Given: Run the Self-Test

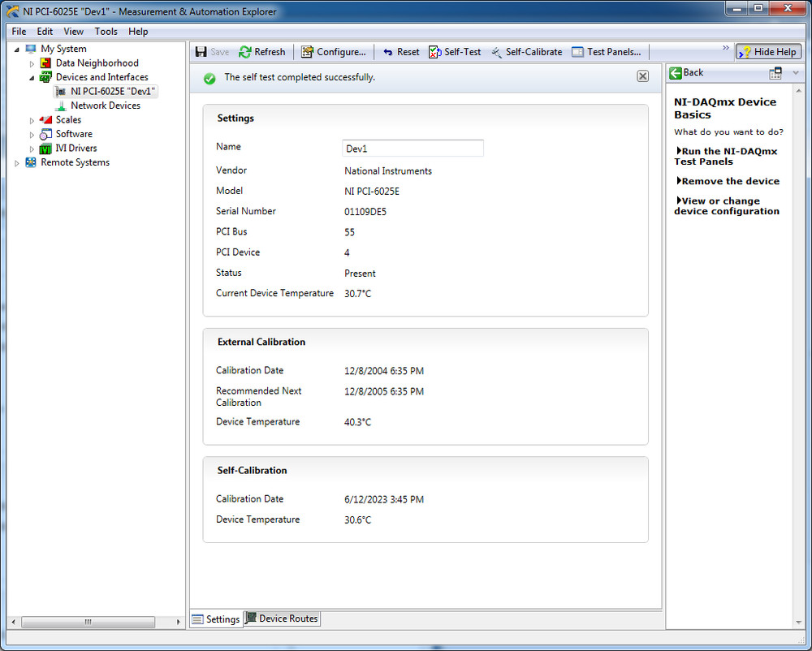Looking at the screenshot, I should (455, 52).
